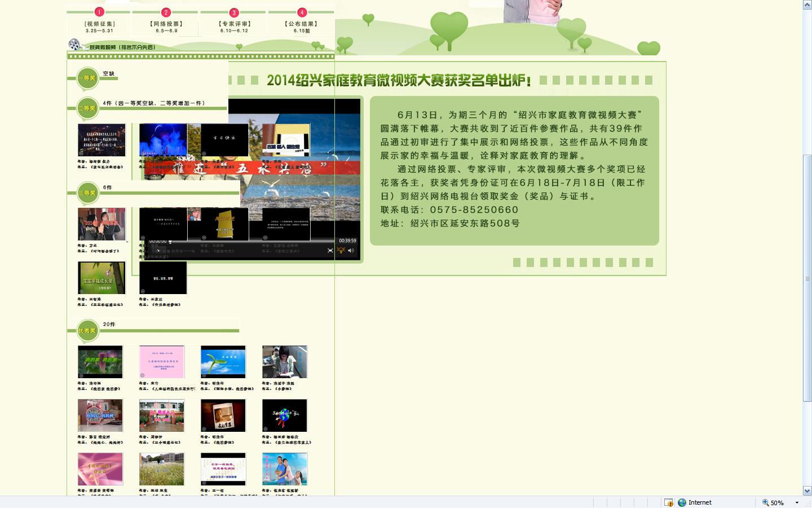Open the family of three thumbnail

[x=285, y=469]
